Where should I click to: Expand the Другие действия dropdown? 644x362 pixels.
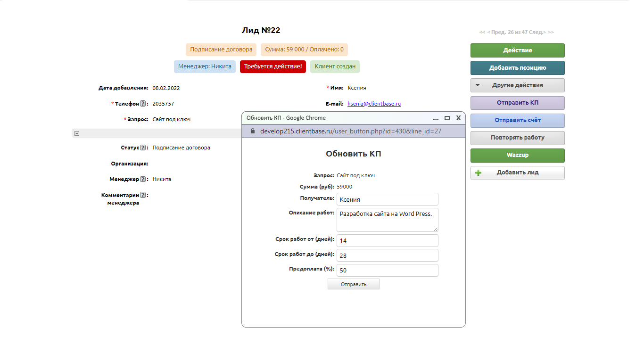(x=517, y=85)
